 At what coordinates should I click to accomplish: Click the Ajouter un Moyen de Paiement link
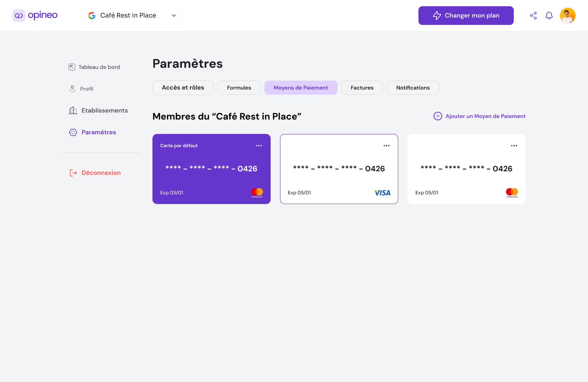coord(485,116)
